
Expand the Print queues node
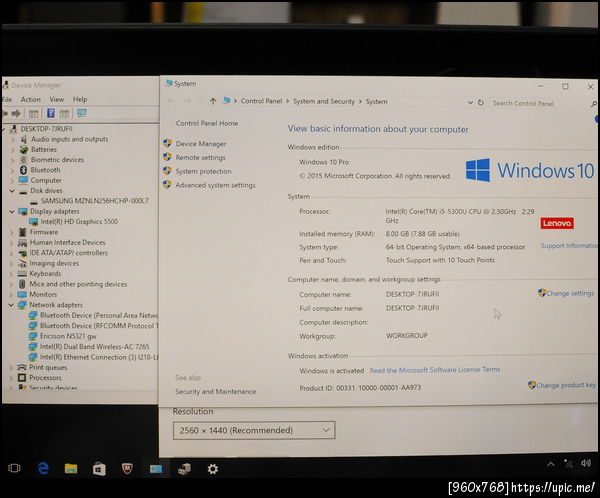click(x=11, y=367)
